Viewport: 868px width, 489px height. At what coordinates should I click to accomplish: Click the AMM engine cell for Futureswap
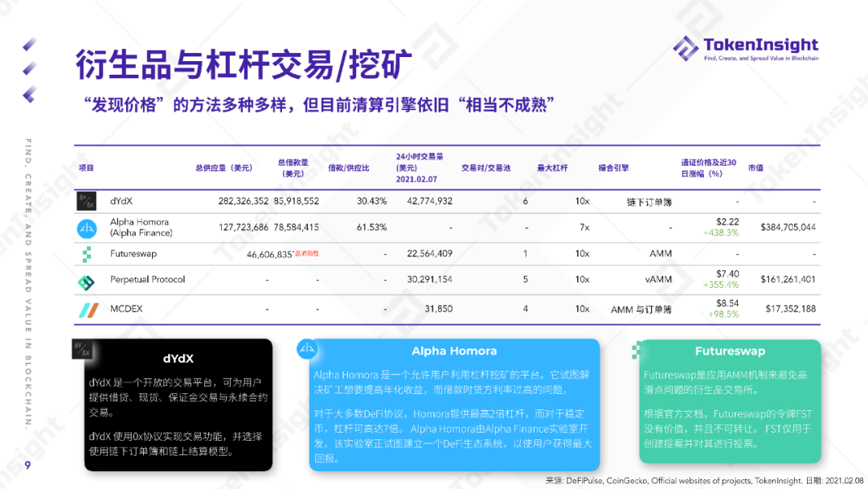661,253
